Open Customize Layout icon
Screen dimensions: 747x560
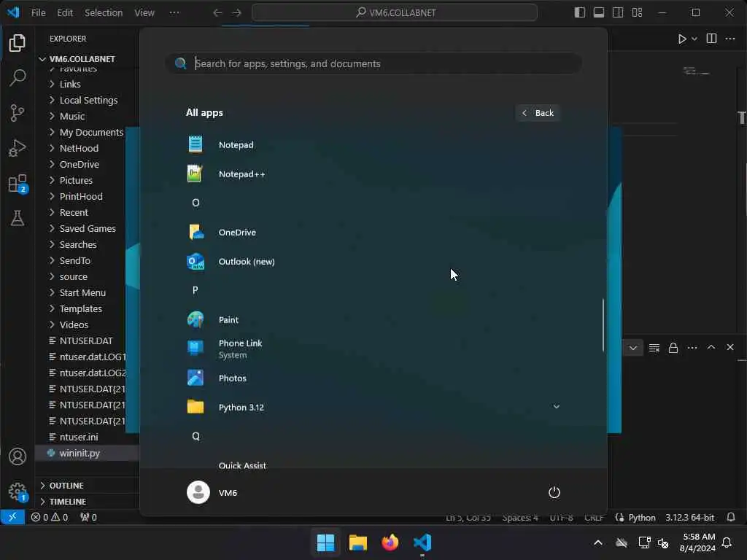point(637,12)
